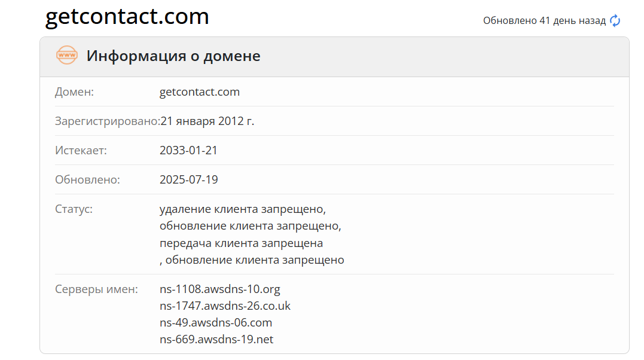644x360 pixels.
Task: Click the "Статус:" label
Action: (x=74, y=209)
